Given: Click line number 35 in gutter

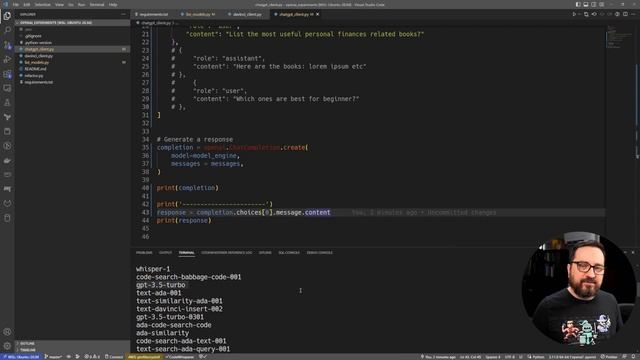Looking at the screenshot, I should [x=146, y=147].
